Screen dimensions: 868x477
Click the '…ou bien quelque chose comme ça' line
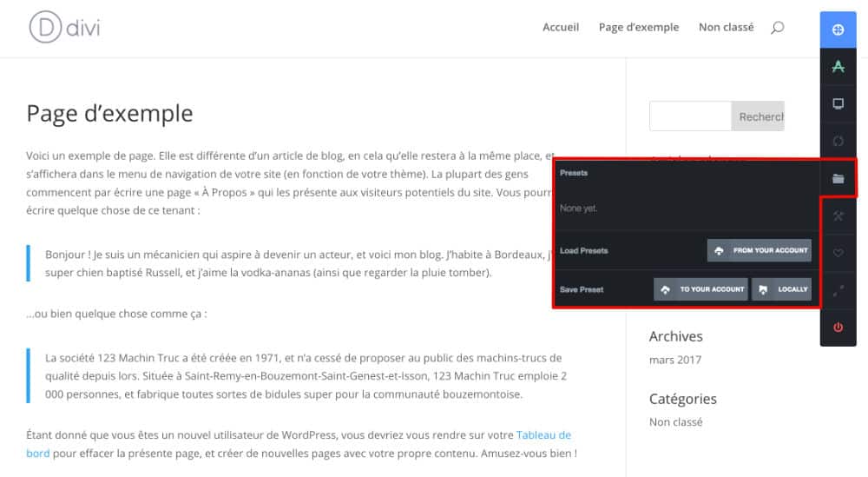click(116, 314)
